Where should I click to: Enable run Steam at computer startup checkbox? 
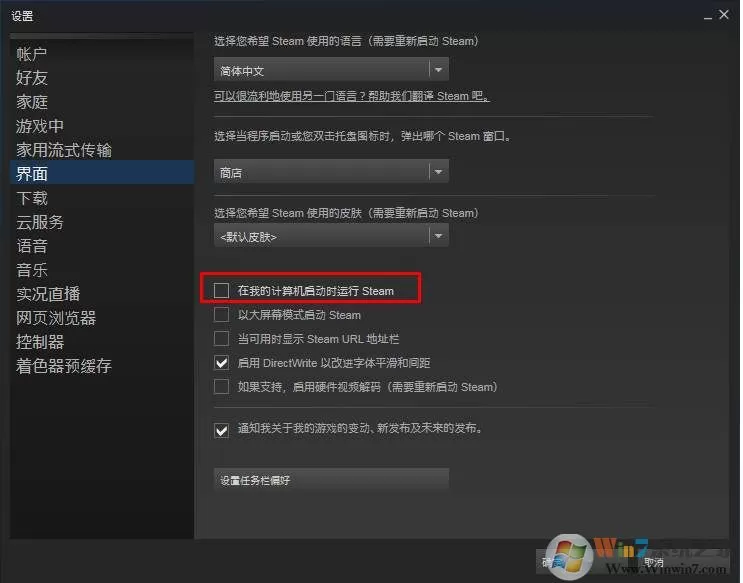pos(221,291)
